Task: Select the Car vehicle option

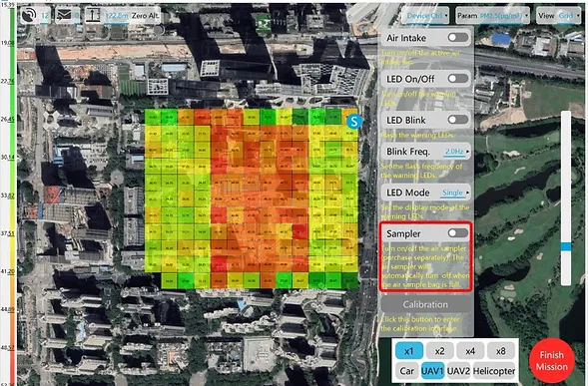Action: click(x=407, y=371)
